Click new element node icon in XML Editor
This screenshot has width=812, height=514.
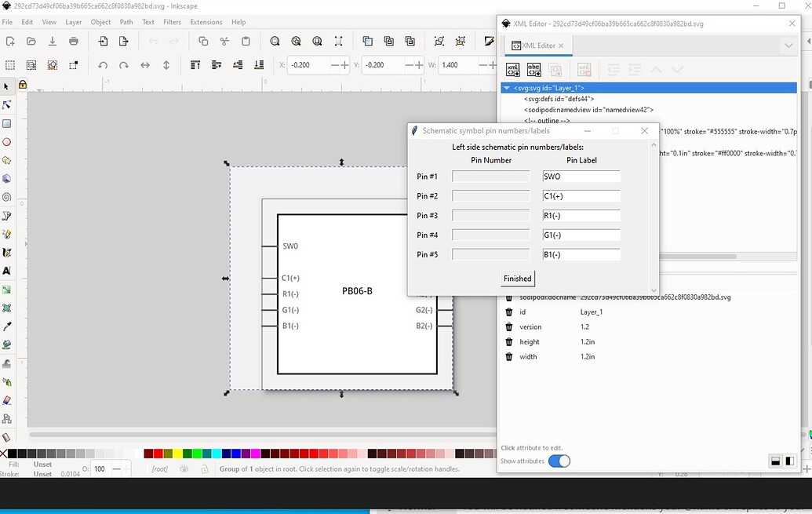[x=512, y=69]
